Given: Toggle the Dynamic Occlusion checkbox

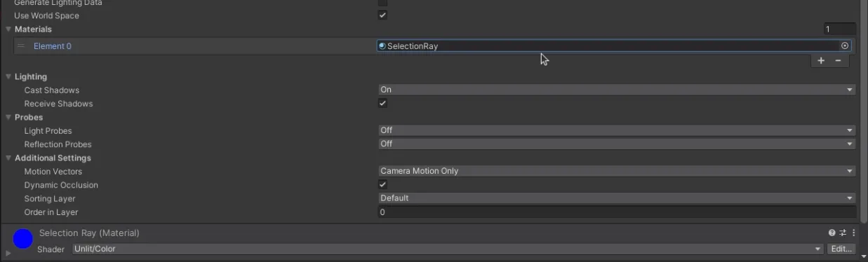Looking at the screenshot, I should pyautogui.click(x=382, y=185).
